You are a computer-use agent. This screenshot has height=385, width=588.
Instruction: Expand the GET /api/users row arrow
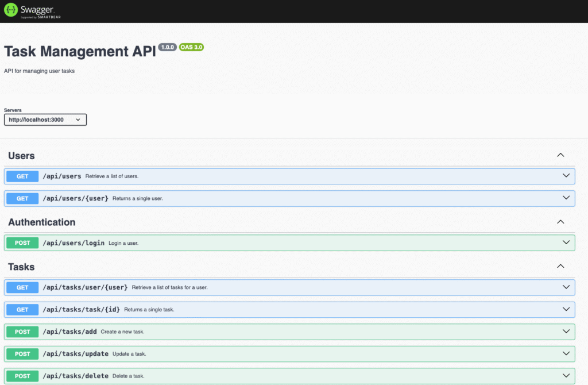[x=566, y=176]
